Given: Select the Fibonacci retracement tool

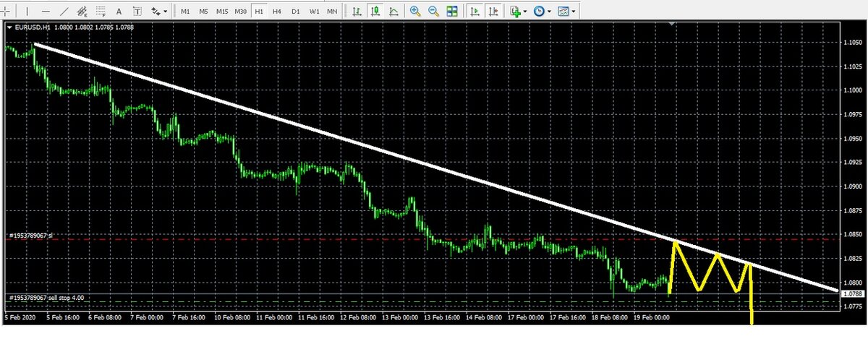Looking at the screenshot, I should 101,12.
